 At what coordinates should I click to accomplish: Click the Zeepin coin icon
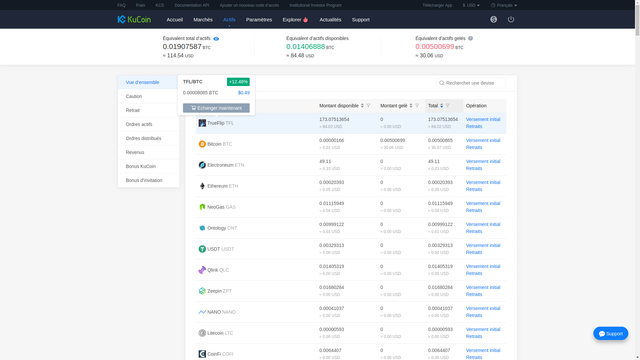tap(202, 291)
